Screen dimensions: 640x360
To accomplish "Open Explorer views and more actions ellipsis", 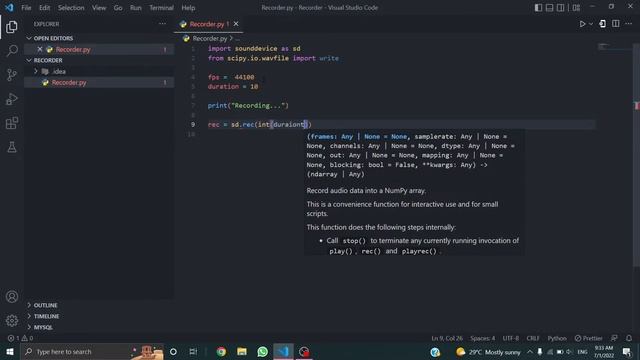I will [162, 24].
